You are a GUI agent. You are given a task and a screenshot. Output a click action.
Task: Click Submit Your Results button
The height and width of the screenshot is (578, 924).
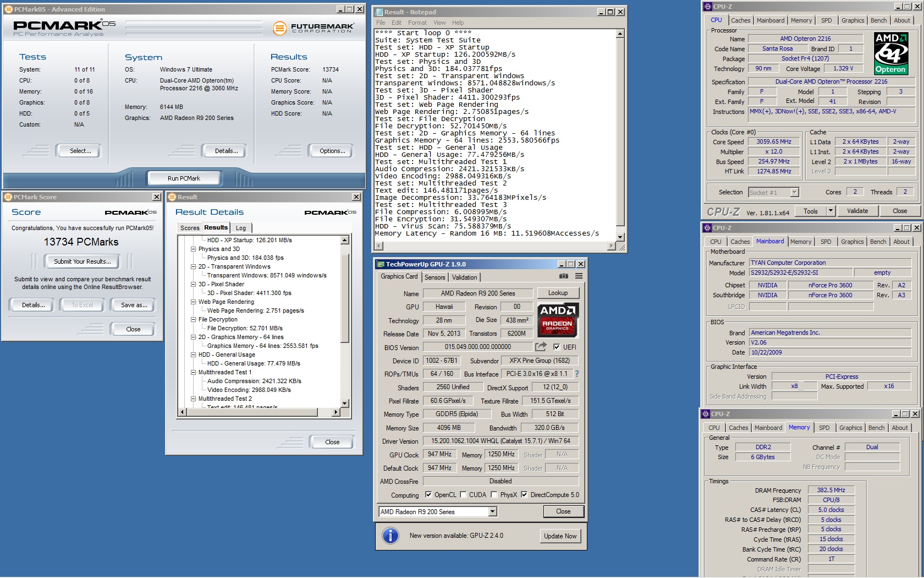(x=82, y=261)
